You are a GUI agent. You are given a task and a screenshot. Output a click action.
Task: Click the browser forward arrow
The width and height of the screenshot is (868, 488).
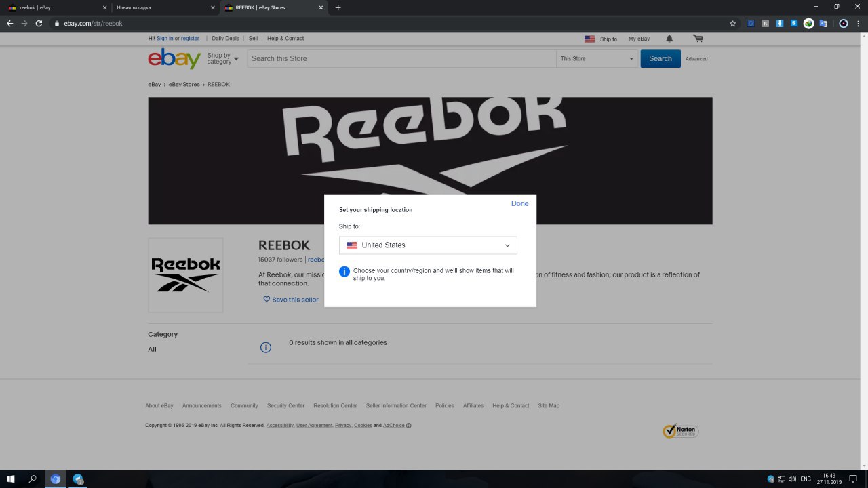(x=24, y=23)
